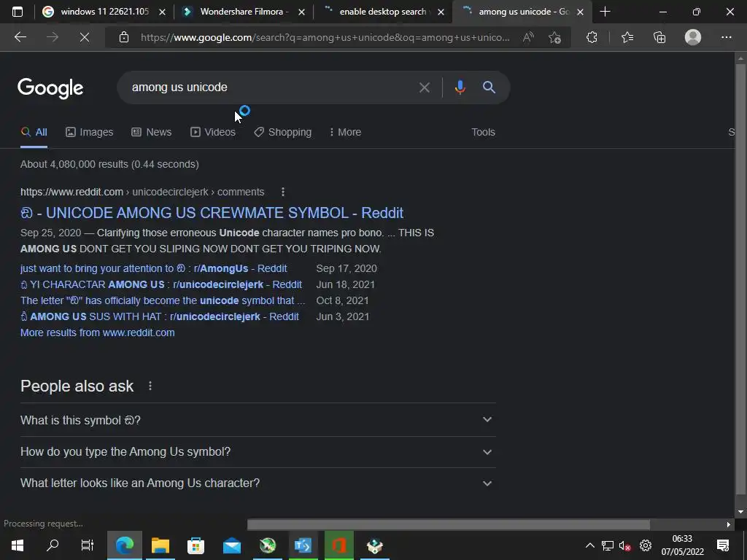The image size is (747, 560).
Task: Open the taskbar clock and date
Action: tap(682, 545)
